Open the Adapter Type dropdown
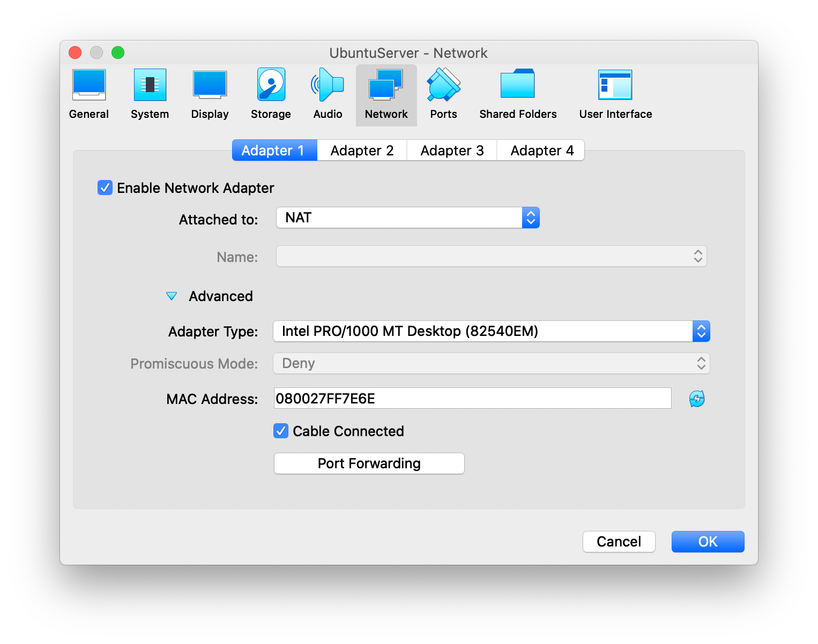 click(492, 331)
